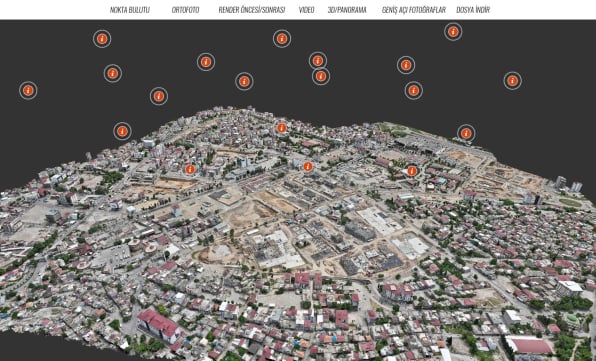Screen dimensions: 596x361
Task: Open info marker directly beneath DOSYA İNDİR menu
Action: [453, 32]
